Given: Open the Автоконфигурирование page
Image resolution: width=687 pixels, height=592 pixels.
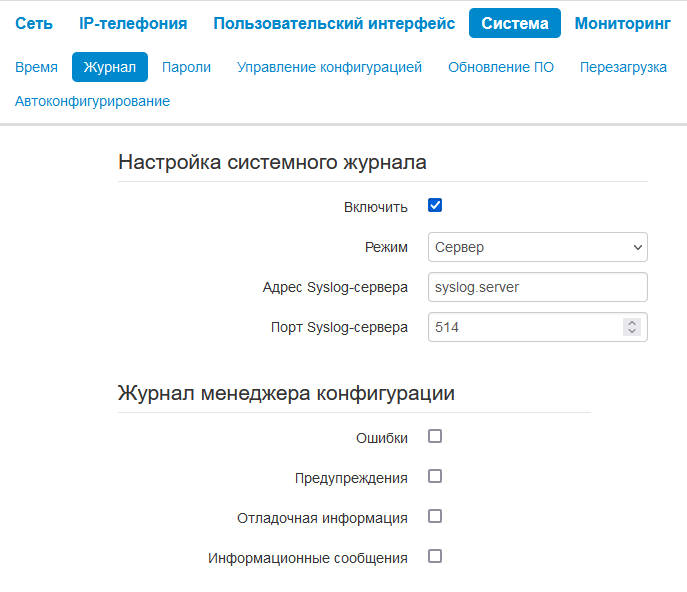Looking at the screenshot, I should click(92, 101).
